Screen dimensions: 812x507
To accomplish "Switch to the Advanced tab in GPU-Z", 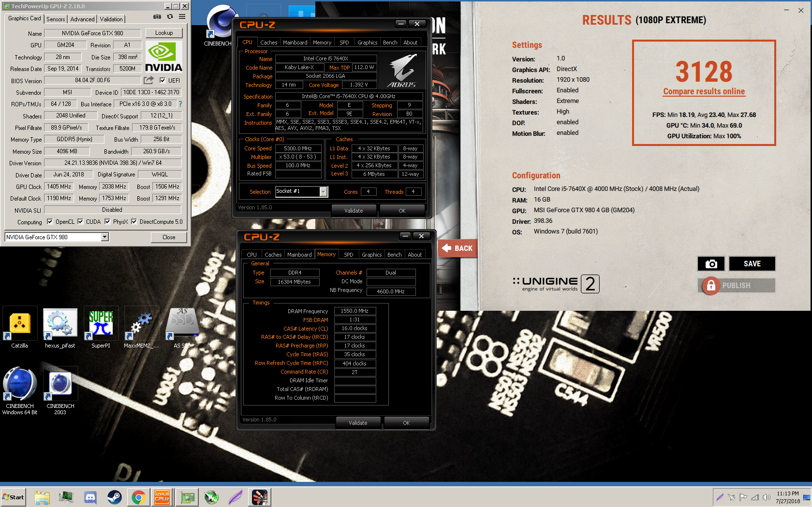I will coord(82,19).
